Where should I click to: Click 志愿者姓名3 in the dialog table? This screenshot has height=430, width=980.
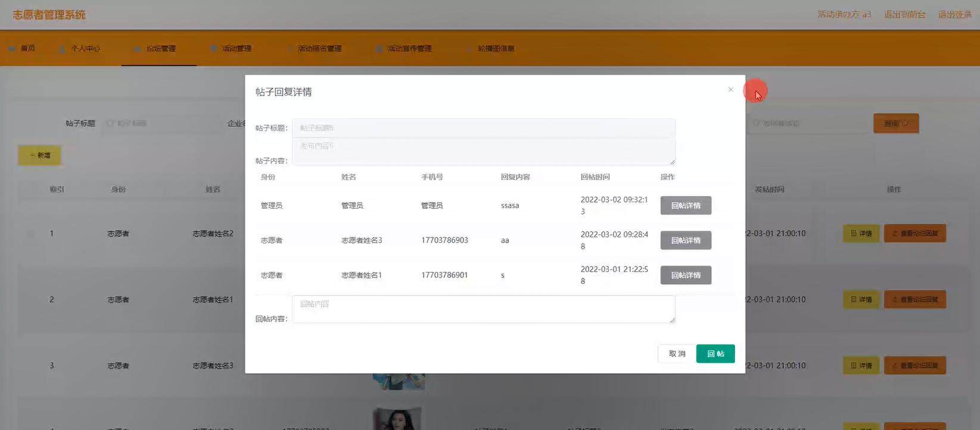click(362, 240)
